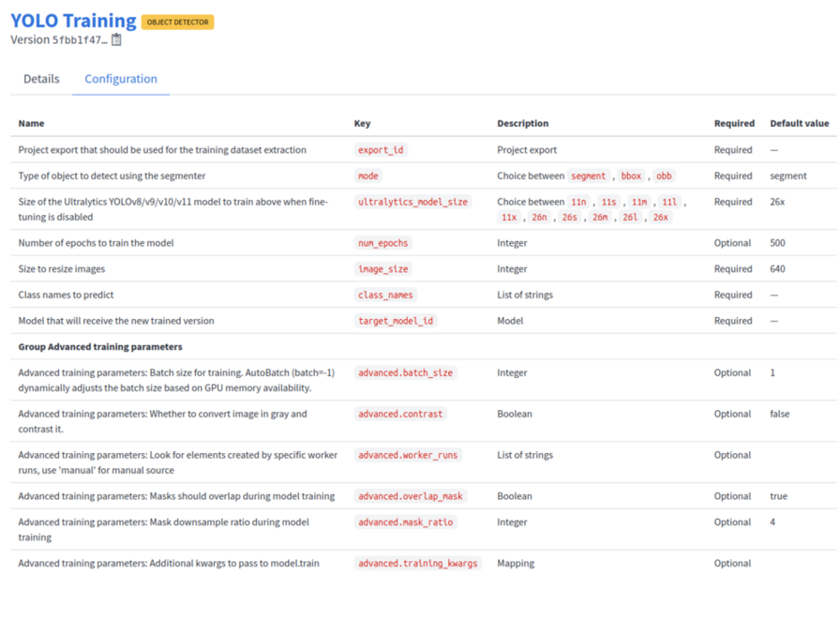This screenshot has width=840, height=621.
Task: Click the advanced.overlap_mask key
Action: [411, 496]
